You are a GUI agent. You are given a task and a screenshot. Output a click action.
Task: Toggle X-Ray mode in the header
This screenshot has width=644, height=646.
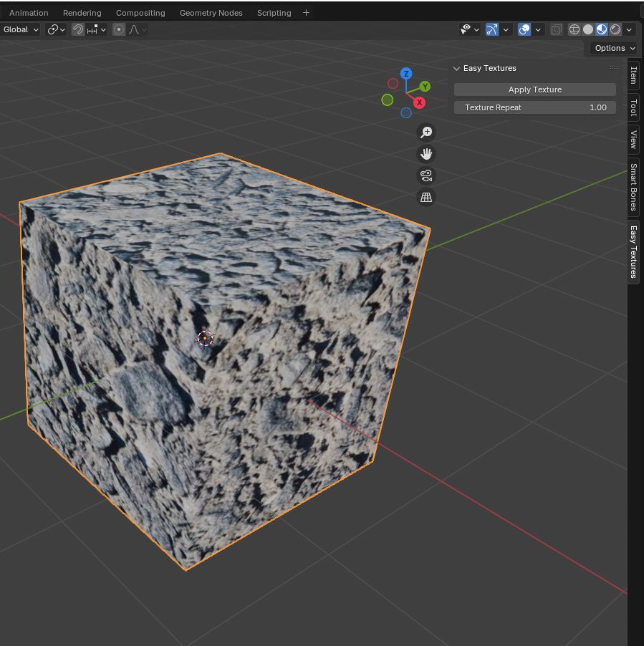click(x=555, y=29)
